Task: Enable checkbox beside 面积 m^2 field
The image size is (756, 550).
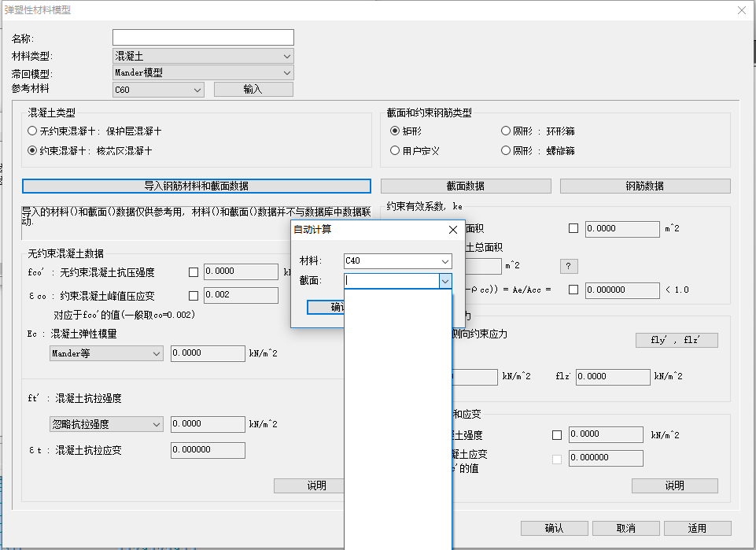Action: (x=573, y=228)
